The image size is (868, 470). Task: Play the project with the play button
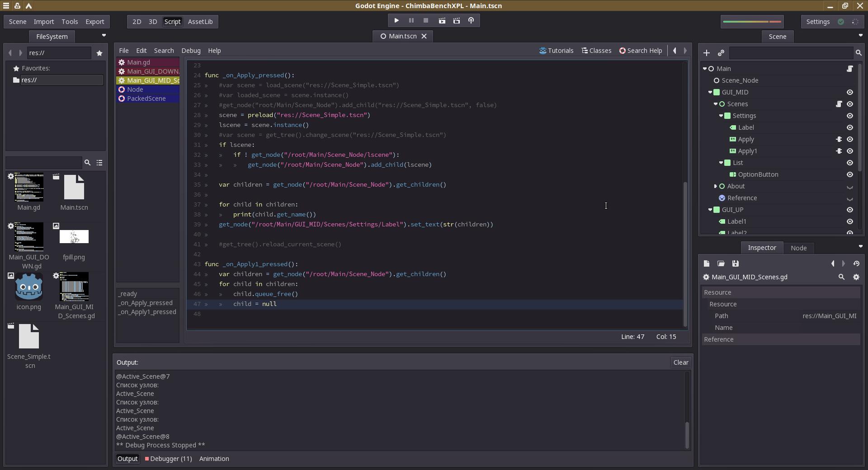pos(396,21)
